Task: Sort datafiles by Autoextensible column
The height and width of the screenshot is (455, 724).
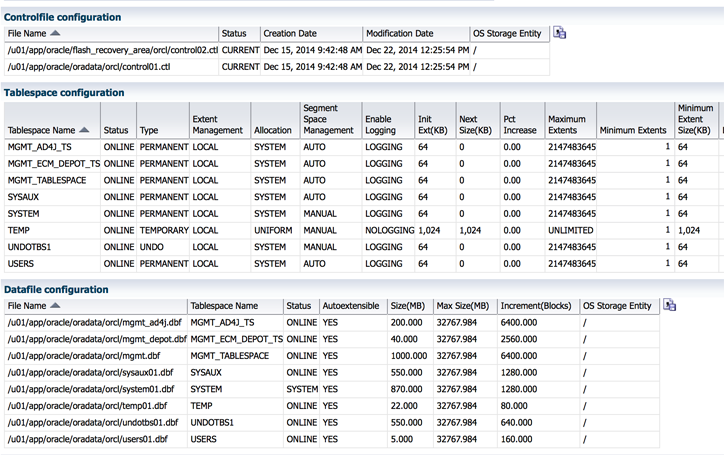Action: (x=350, y=306)
